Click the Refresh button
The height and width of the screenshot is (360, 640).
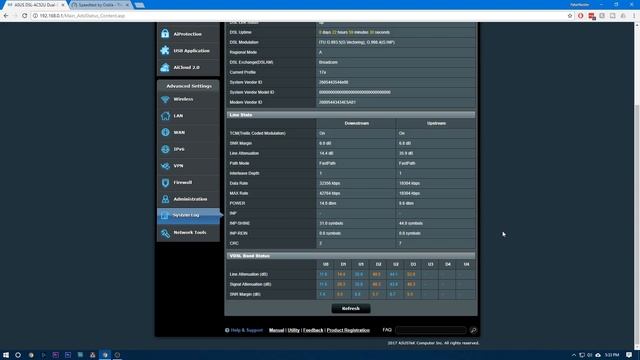[351, 309]
